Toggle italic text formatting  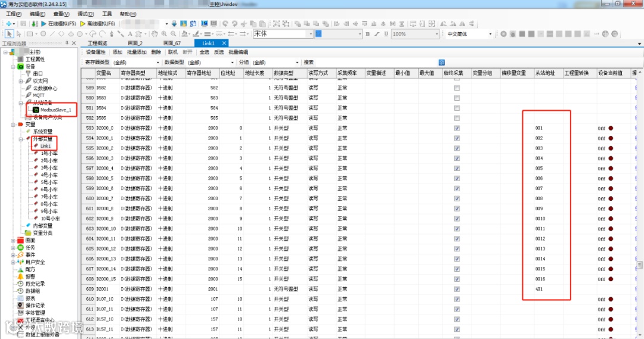click(377, 34)
